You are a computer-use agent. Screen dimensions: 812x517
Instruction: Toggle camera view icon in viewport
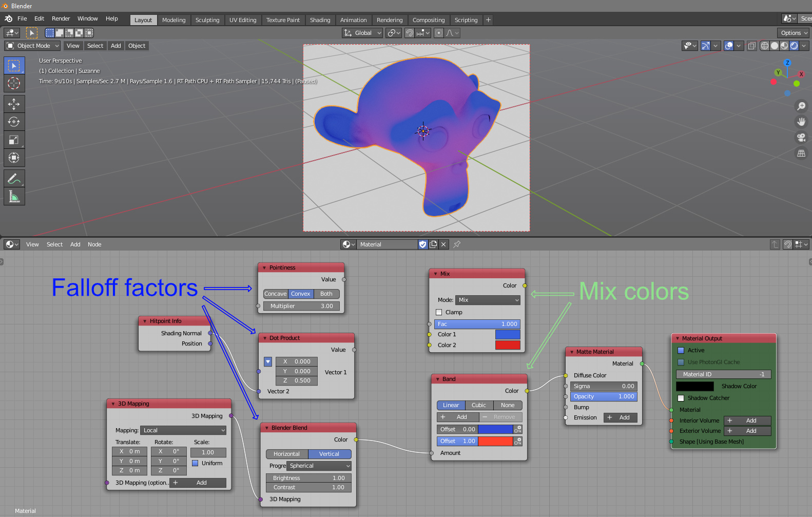click(801, 137)
